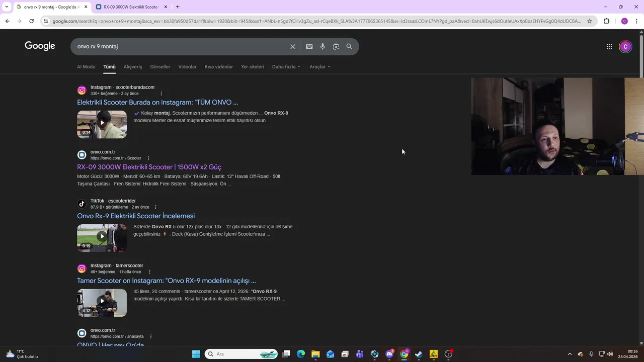Play the TikTok escooterrider video thumbnail 0:19
Screen dimensions: 644x362
coord(102,238)
